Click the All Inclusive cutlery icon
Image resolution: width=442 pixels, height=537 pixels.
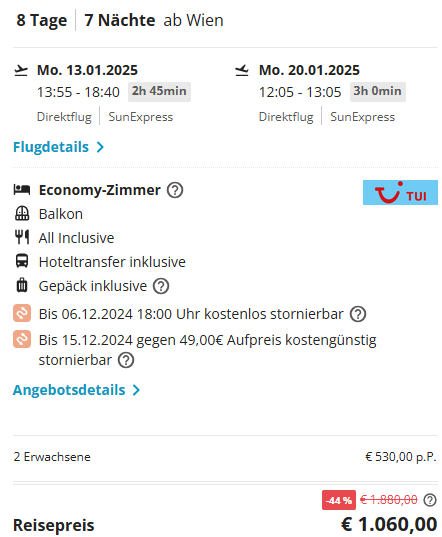[22, 237]
